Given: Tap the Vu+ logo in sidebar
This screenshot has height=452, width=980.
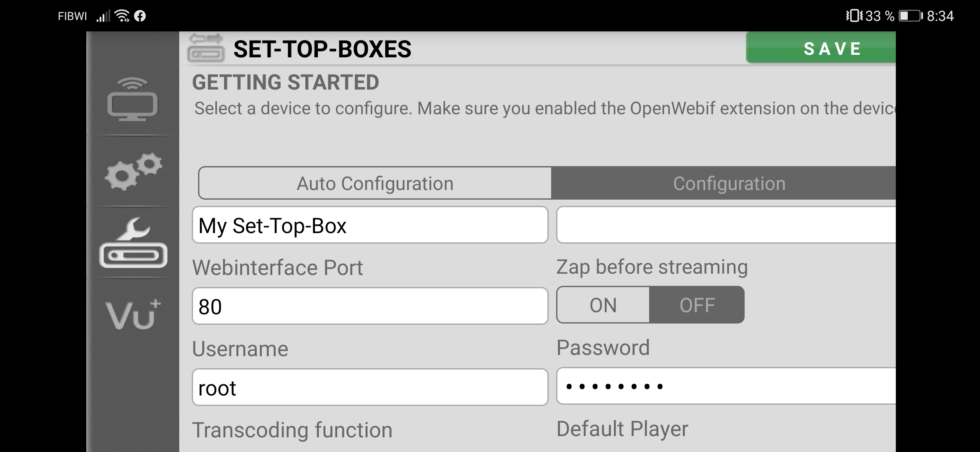Looking at the screenshot, I should coord(132,314).
